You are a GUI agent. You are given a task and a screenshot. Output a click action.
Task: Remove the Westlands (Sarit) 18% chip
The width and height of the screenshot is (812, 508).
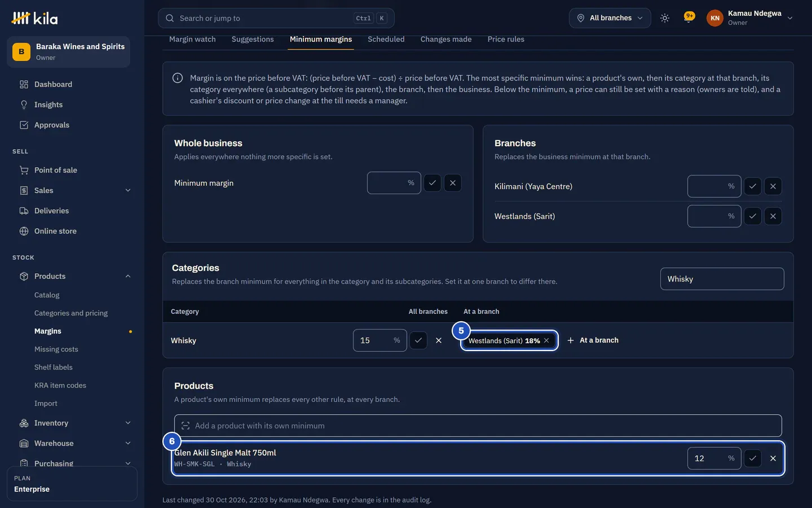(x=546, y=340)
